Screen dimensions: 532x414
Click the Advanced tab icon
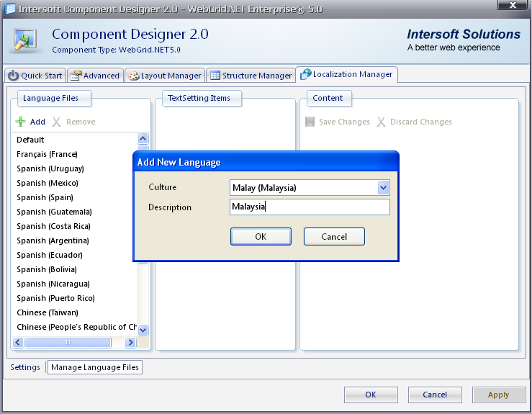[76, 76]
